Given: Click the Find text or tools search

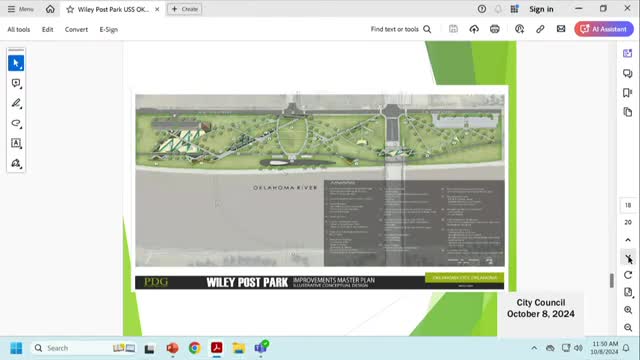Looking at the screenshot, I should click(x=401, y=29).
